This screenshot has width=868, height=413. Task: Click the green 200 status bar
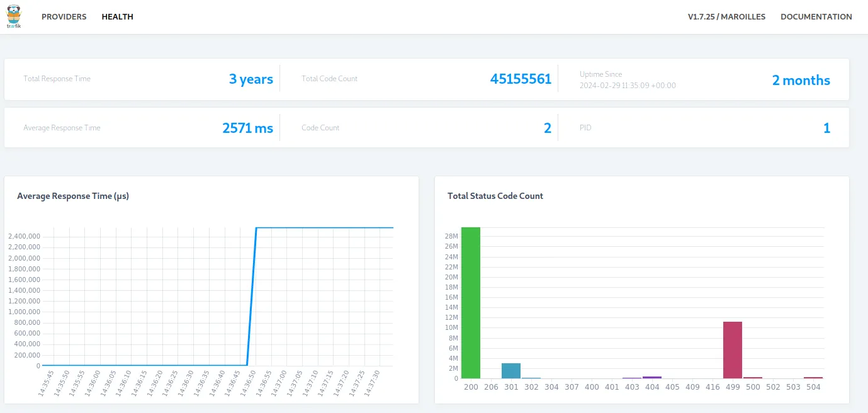(471, 303)
